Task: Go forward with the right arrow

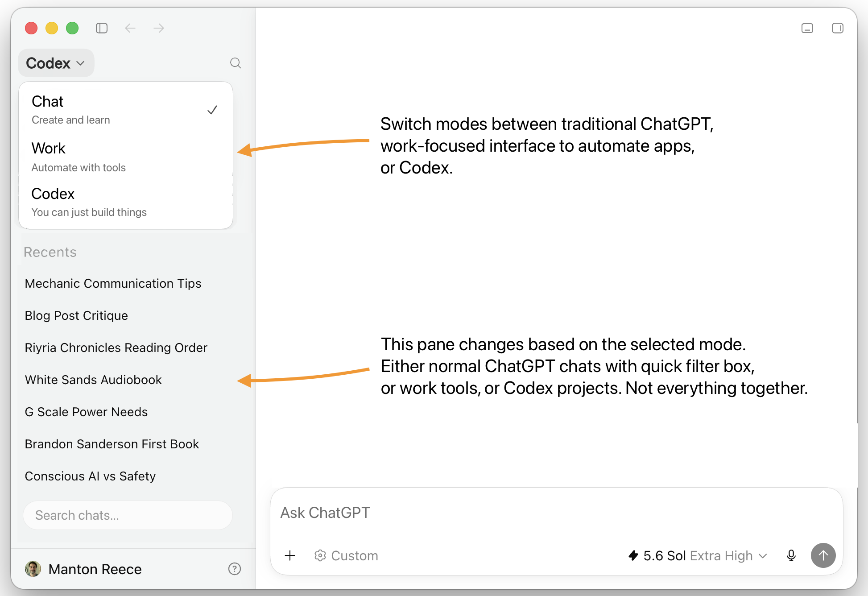Action: [159, 28]
